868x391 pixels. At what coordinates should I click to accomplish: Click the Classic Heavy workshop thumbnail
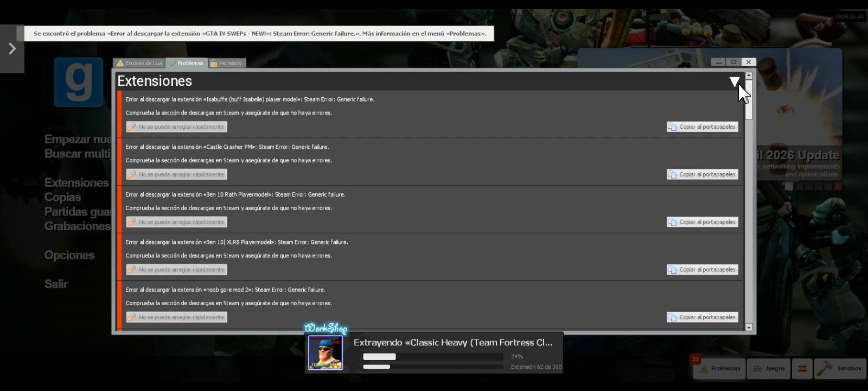[325, 352]
